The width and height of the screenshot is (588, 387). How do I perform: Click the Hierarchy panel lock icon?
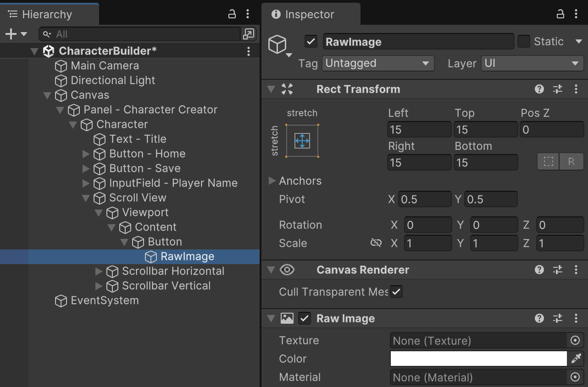232,14
